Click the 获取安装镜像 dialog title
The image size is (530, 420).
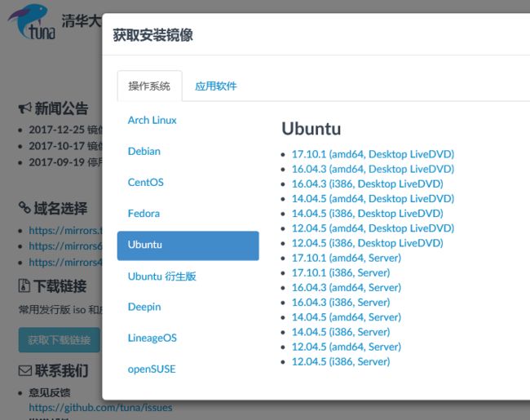coord(153,35)
